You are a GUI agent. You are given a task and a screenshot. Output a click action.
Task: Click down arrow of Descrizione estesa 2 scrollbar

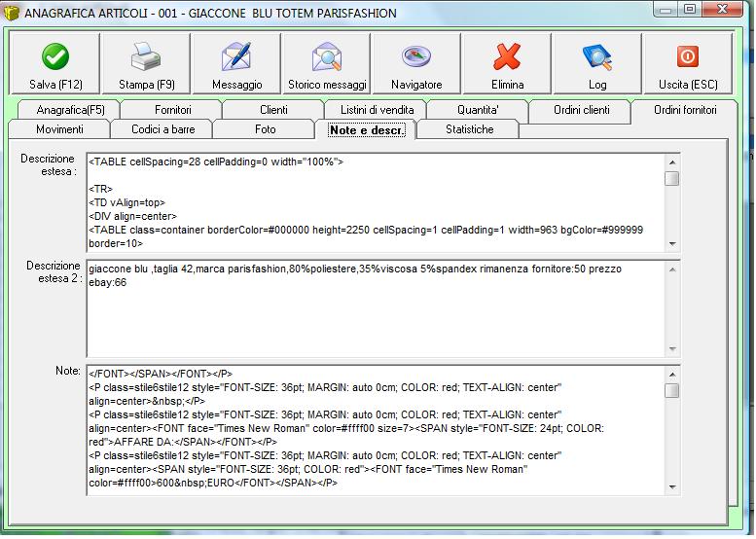672,348
